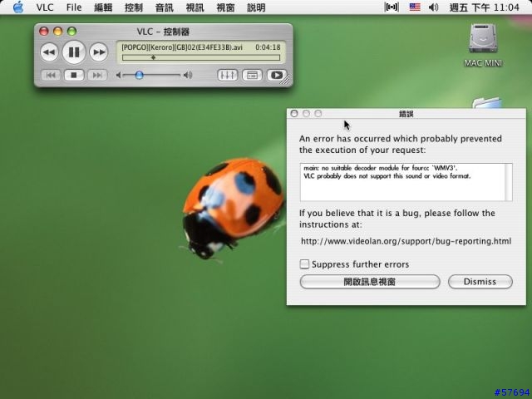
Task: Open the 編輯 menu
Action: (103, 7)
